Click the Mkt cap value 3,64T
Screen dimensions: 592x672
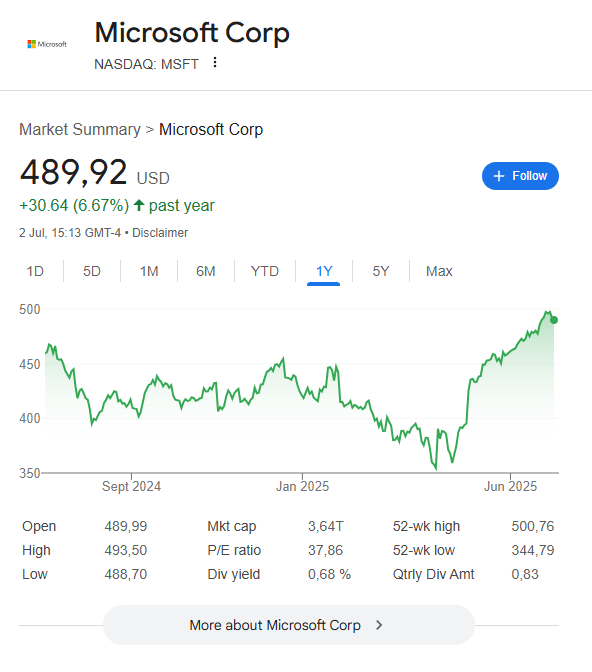pos(325,526)
